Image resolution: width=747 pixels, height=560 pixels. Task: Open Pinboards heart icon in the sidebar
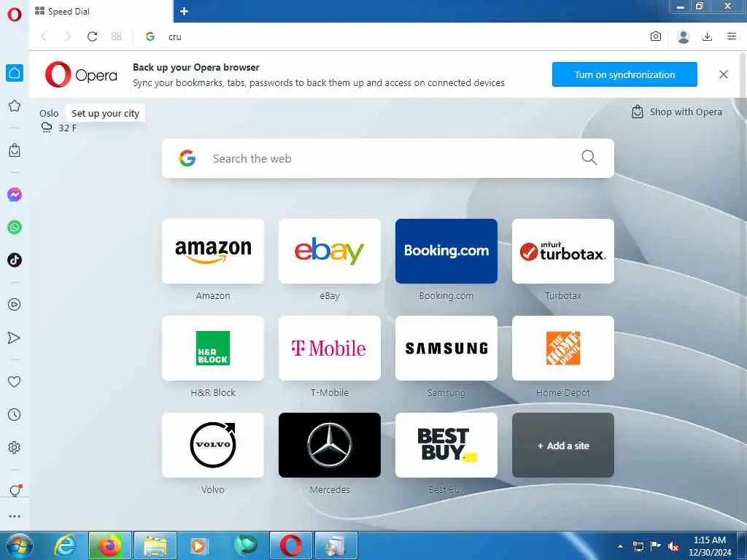[15, 381]
